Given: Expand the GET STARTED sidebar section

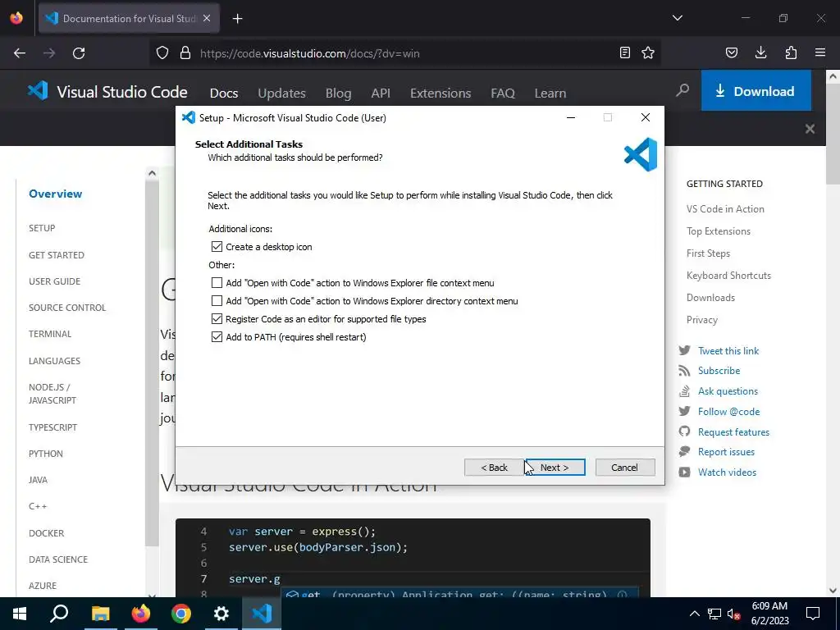Looking at the screenshot, I should coord(57,255).
